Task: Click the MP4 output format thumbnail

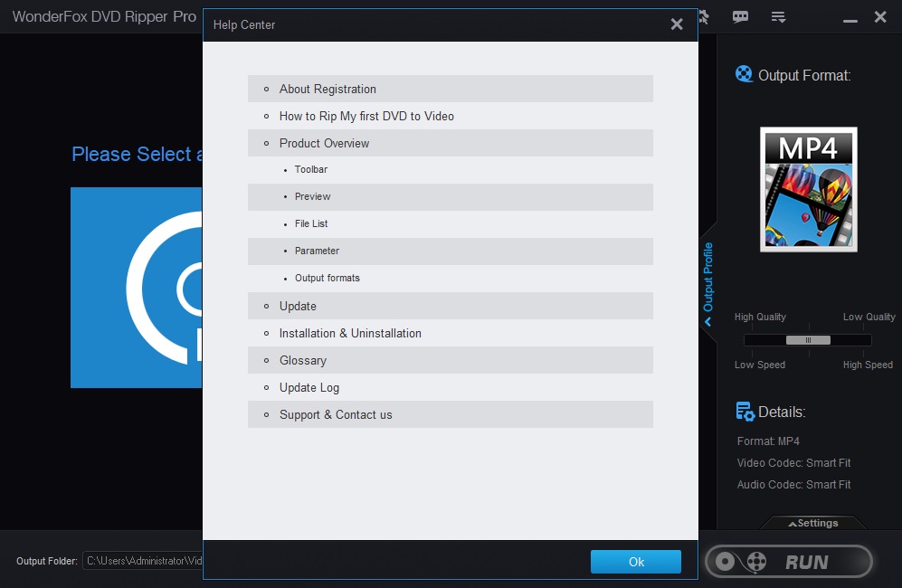Action: 808,189
